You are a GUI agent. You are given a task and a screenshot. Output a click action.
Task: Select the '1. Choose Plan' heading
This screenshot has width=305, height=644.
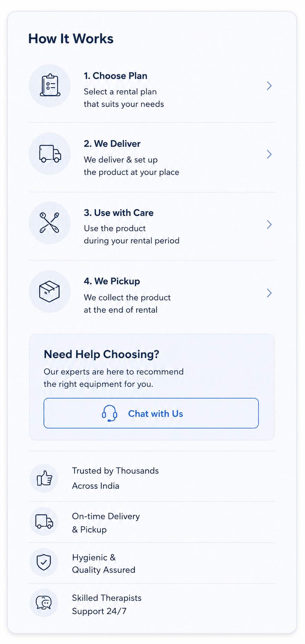point(116,76)
